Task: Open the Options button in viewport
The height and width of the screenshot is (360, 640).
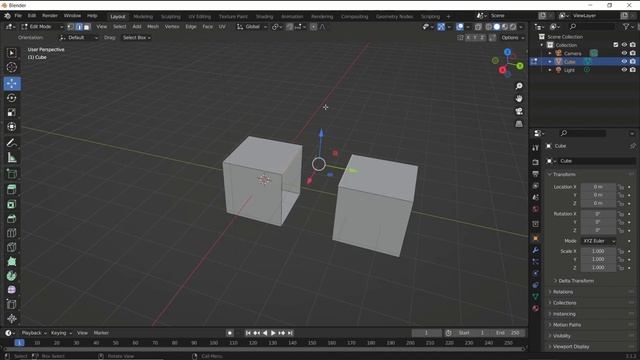Action: tap(513, 38)
